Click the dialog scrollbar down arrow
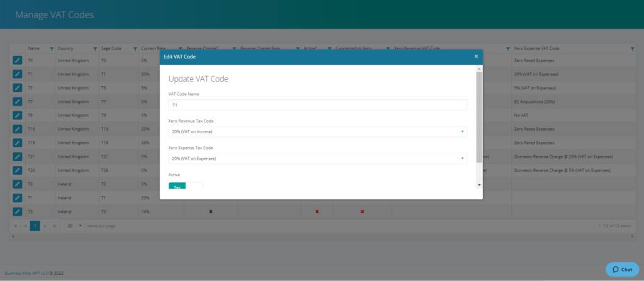This screenshot has width=644, height=281. pyautogui.click(x=479, y=185)
